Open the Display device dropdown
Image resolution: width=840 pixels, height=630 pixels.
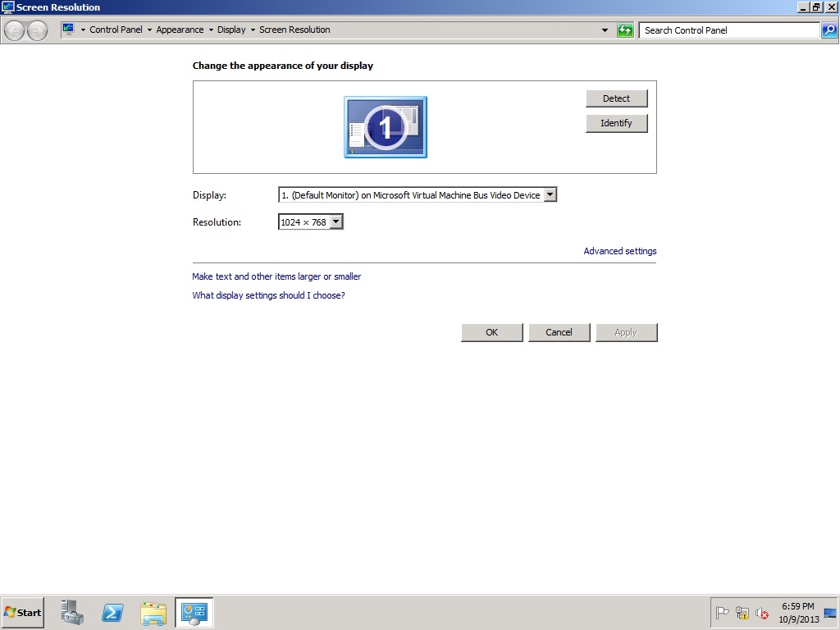(x=550, y=194)
